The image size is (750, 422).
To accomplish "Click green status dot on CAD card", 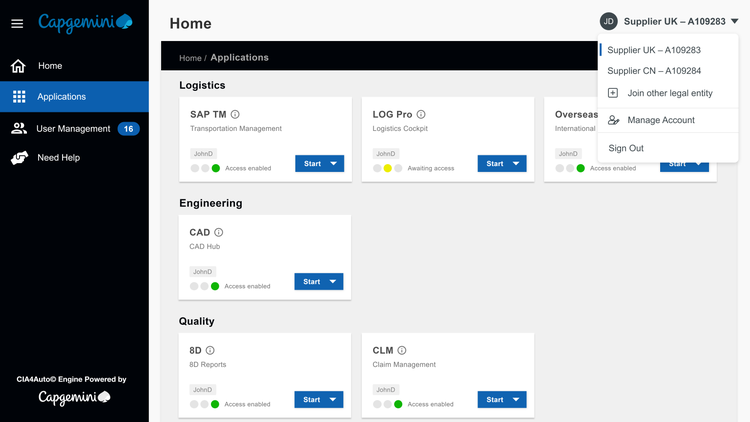I will pyautogui.click(x=215, y=286).
